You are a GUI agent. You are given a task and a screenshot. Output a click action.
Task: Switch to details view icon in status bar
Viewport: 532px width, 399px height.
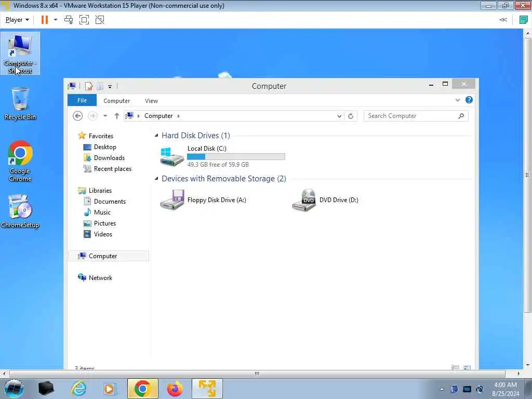pos(455,367)
